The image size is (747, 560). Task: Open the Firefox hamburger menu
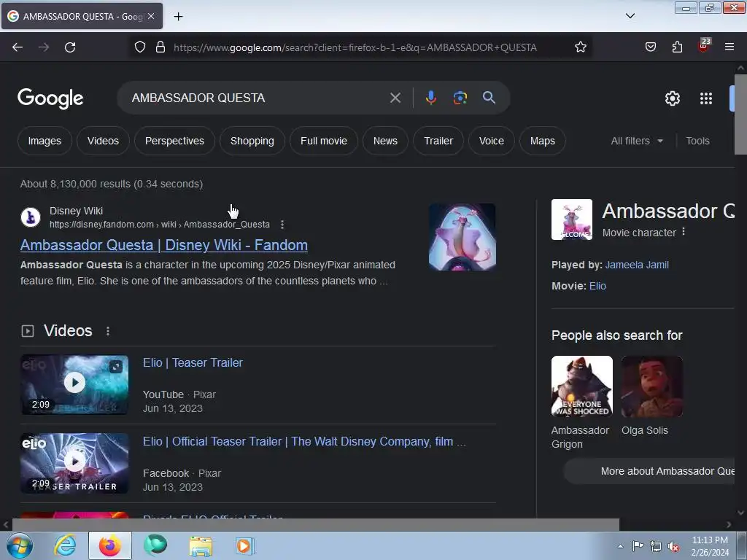(729, 47)
